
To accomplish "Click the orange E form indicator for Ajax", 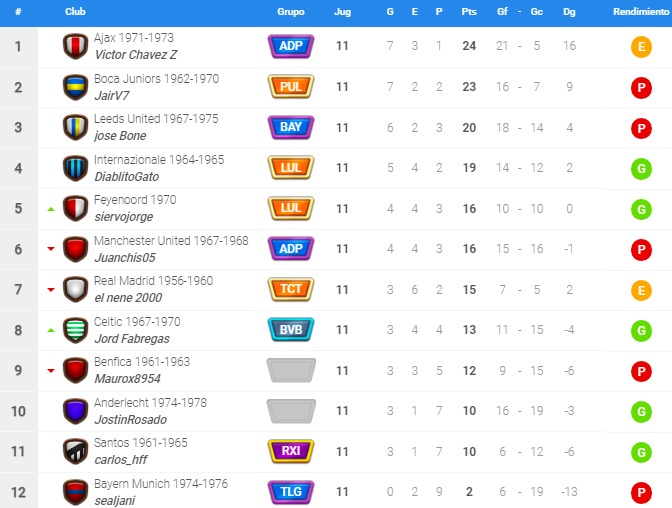I will pyautogui.click(x=641, y=47).
